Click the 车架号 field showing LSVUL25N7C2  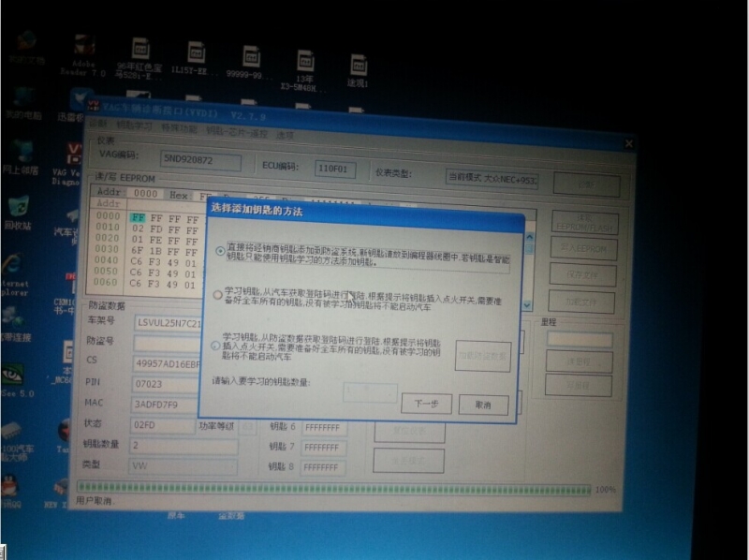(168, 323)
